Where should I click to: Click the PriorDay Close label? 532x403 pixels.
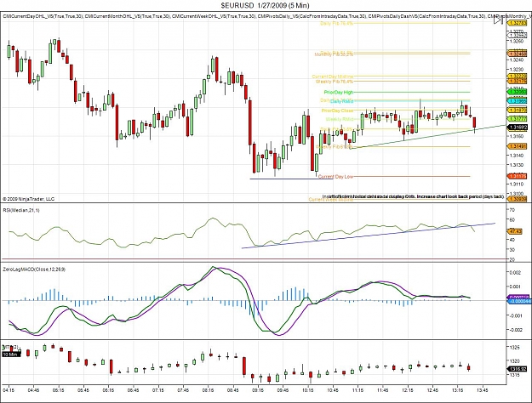337,111
